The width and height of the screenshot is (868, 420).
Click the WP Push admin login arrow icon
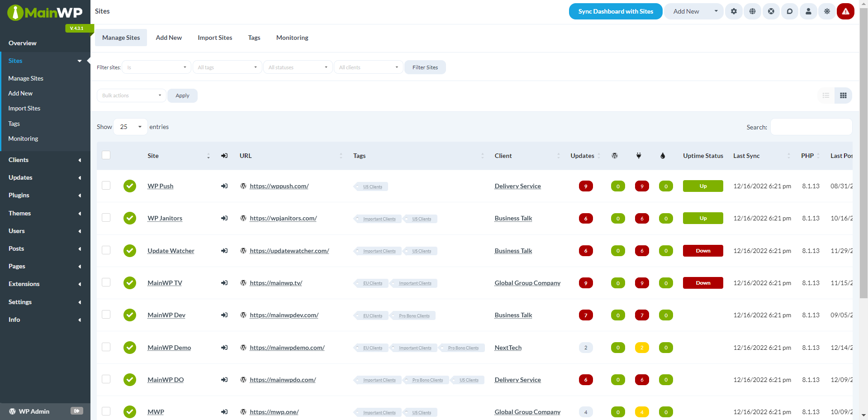[224, 186]
